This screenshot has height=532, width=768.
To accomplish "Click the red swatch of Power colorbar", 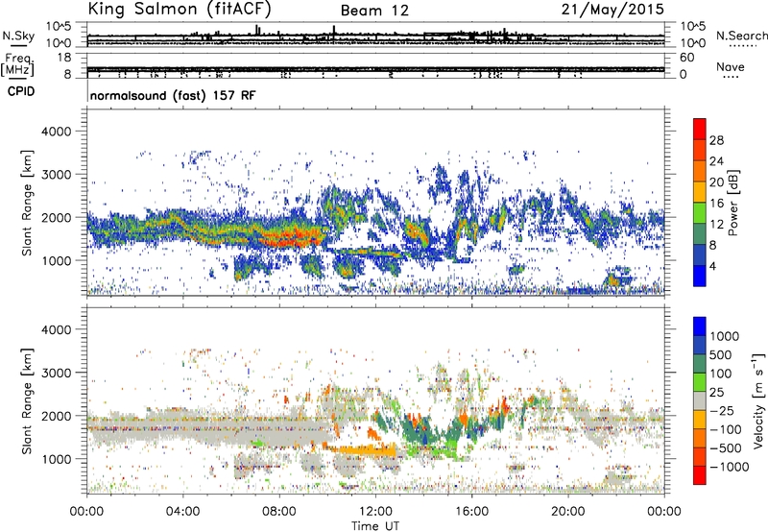I will click(700, 129).
